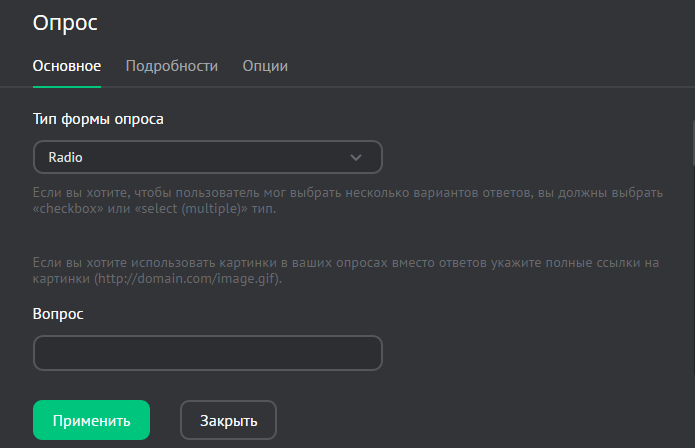Click the 'Опрос' dialog heading
The image size is (695, 448).
pyautogui.click(x=66, y=21)
